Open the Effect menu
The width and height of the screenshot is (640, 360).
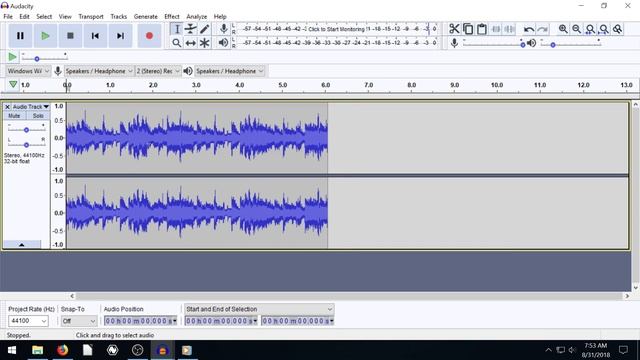pos(172,17)
